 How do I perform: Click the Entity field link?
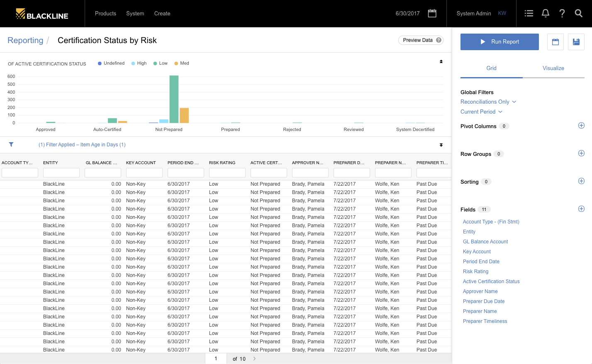[469, 232]
